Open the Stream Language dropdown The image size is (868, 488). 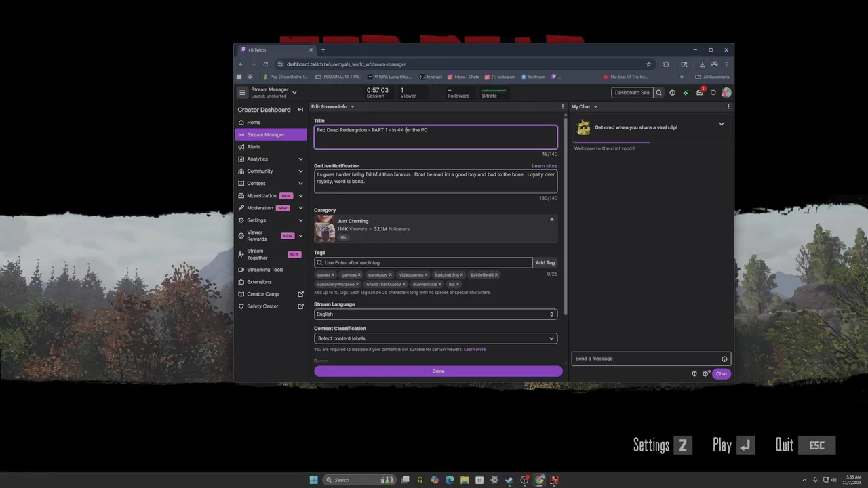(435, 314)
